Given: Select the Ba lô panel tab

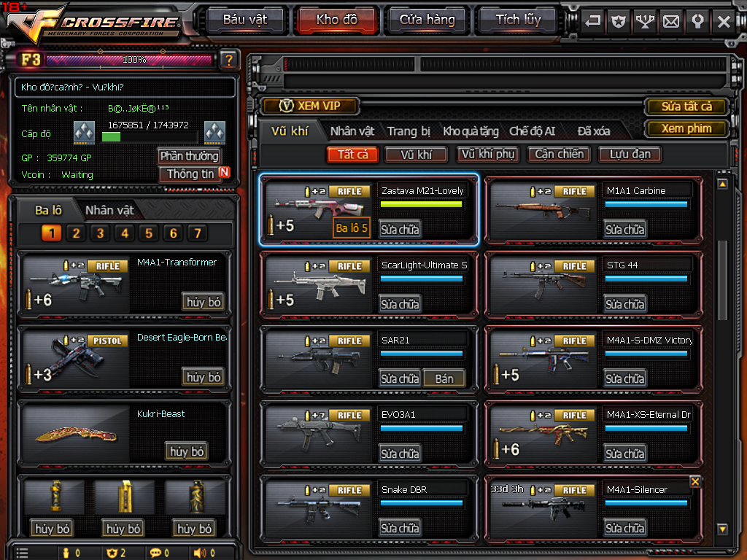Looking at the screenshot, I should (48, 210).
